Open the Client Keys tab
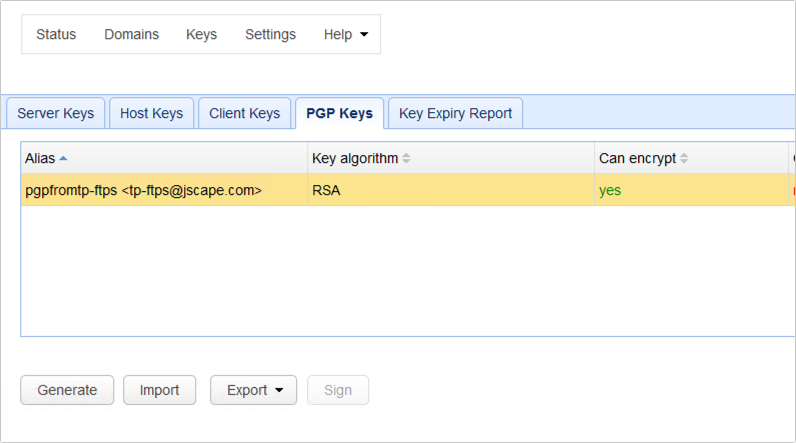This screenshot has width=796, height=443. coord(244,113)
